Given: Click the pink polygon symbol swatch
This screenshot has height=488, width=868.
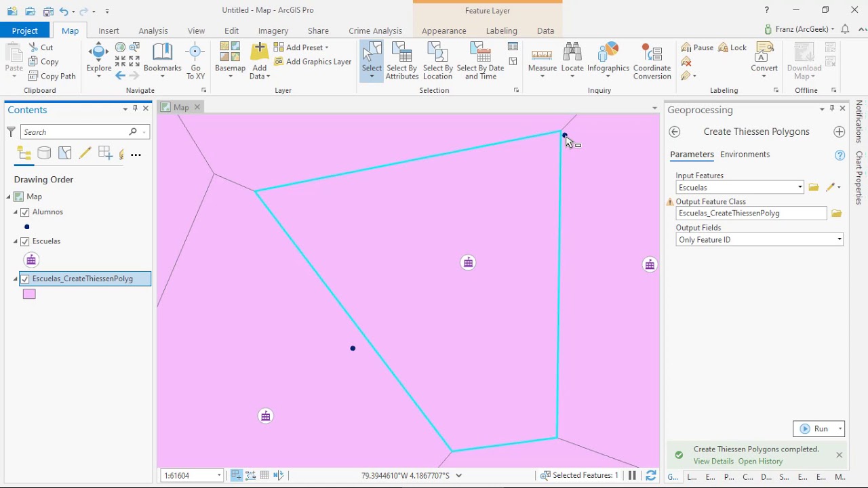Looking at the screenshot, I should 29,294.
